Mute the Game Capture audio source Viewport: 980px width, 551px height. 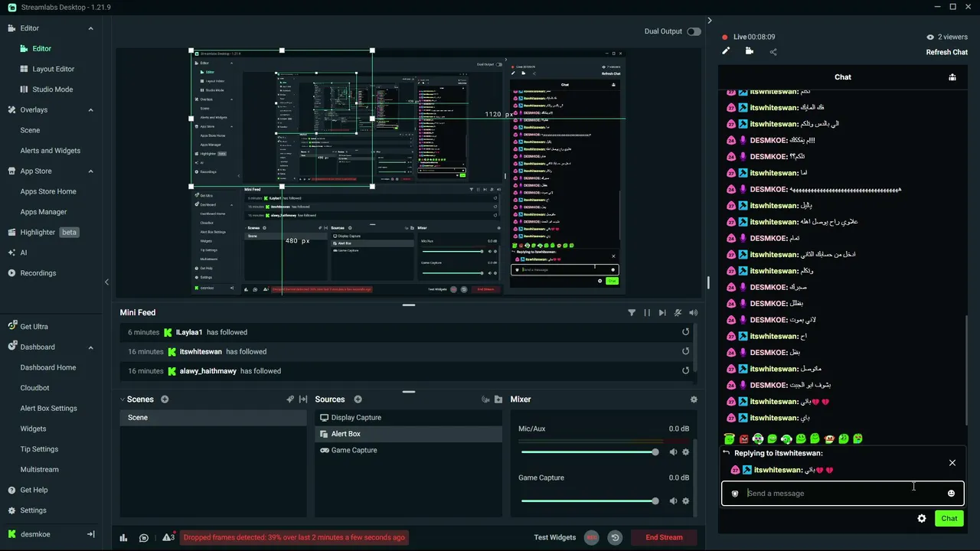673,501
